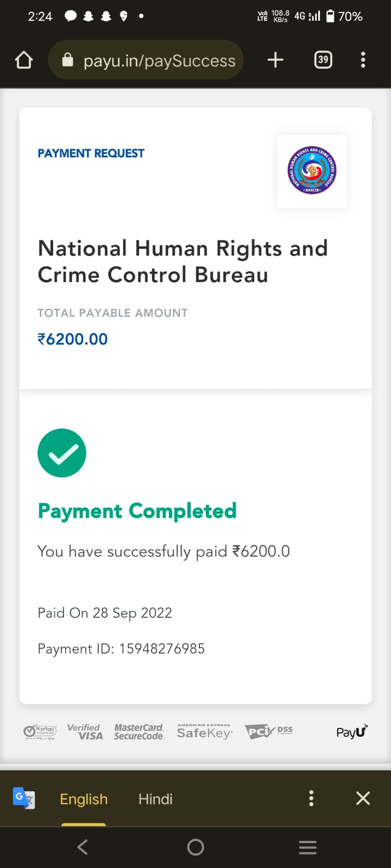Screen dimensions: 391x868
Task: Open a new tab with plus icon
Action: click(x=275, y=60)
